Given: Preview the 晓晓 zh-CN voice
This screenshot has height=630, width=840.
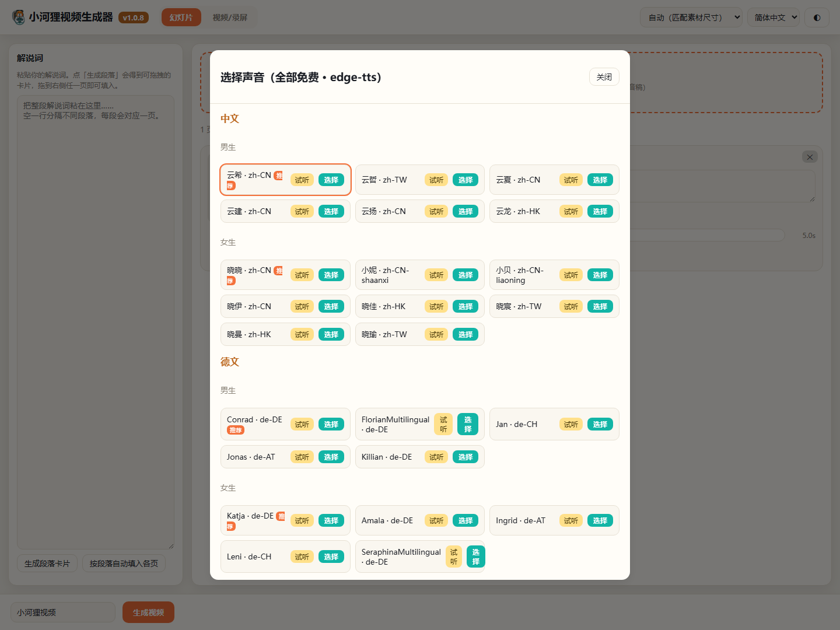Looking at the screenshot, I should (x=302, y=275).
